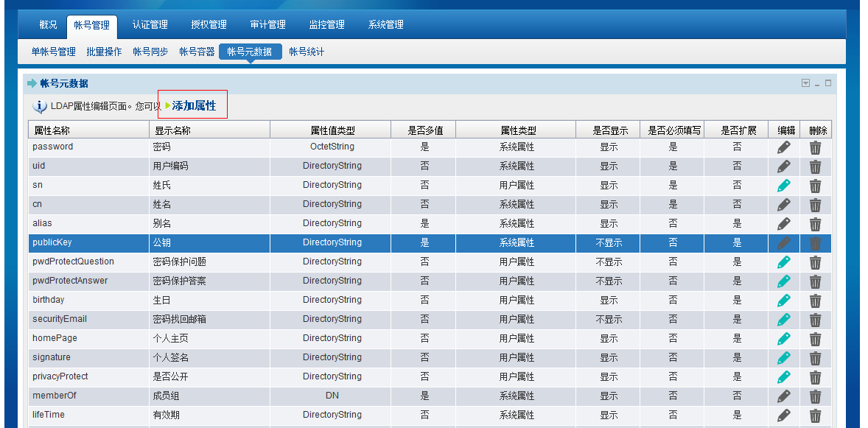Click the edit pencil for the sn attribute

(783, 186)
